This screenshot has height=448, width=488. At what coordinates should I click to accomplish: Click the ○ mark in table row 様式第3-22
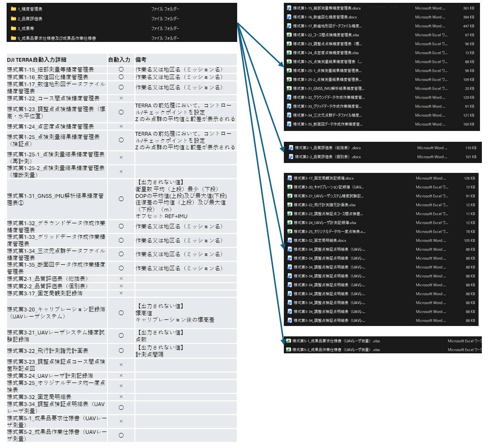pos(121,350)
